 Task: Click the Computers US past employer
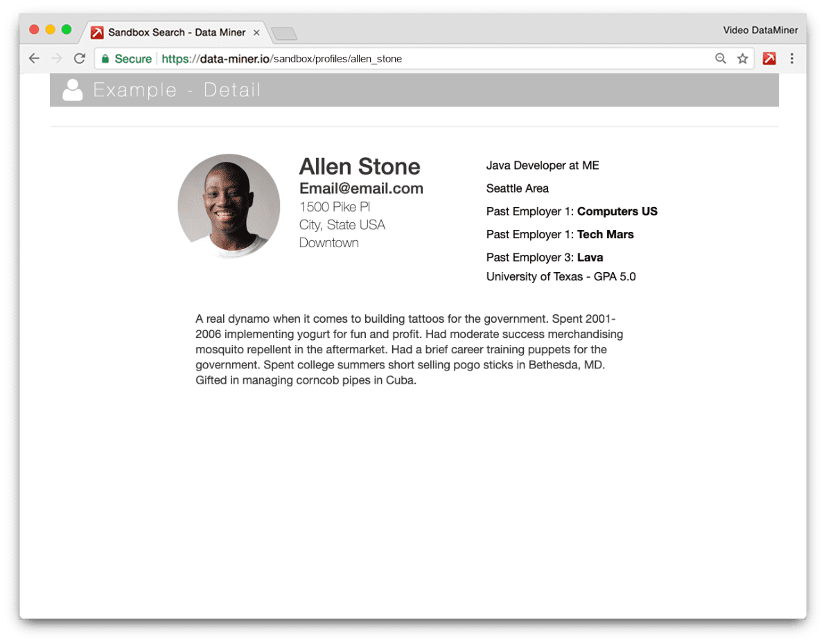(x=617, y=211)
